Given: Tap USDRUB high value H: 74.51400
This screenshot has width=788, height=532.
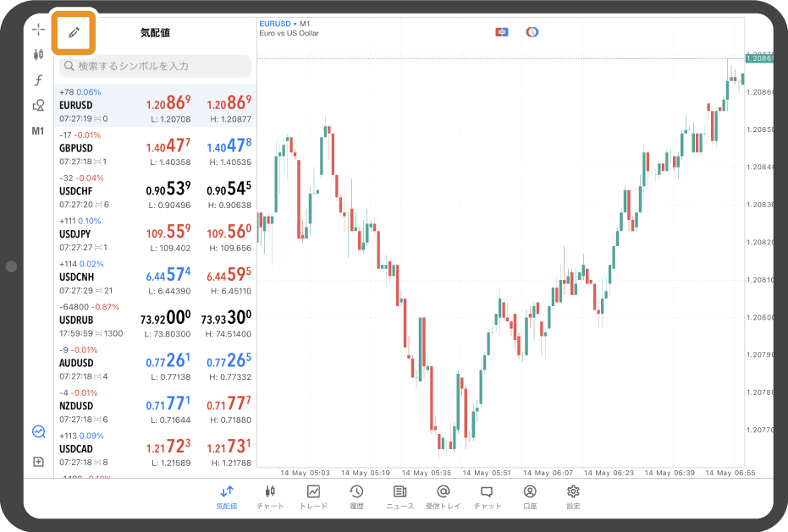Looking at the screenshot, I should point(229,334).
